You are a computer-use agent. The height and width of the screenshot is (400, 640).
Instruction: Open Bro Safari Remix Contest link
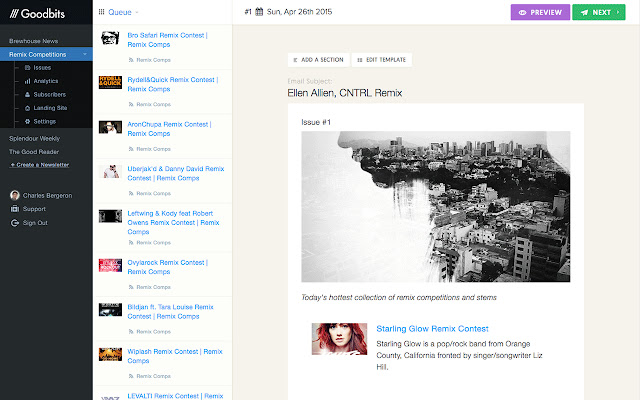167,40
